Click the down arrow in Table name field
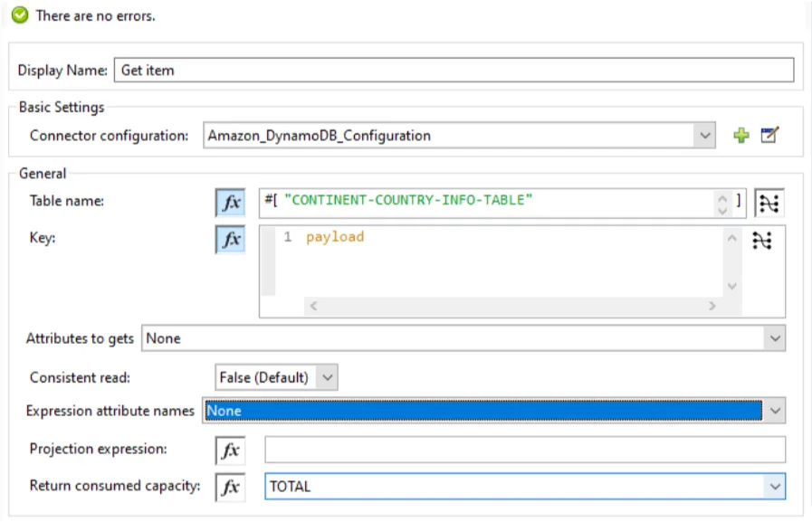This screenshot has height=522, width=812. coord(721,210)
